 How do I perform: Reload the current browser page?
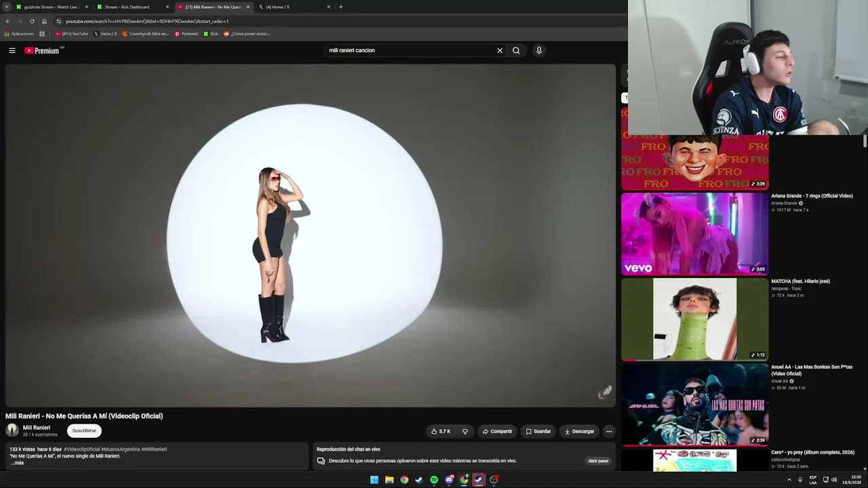32,21
